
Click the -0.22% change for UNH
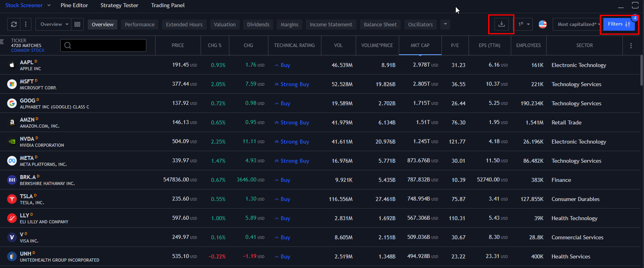point(217,256)
